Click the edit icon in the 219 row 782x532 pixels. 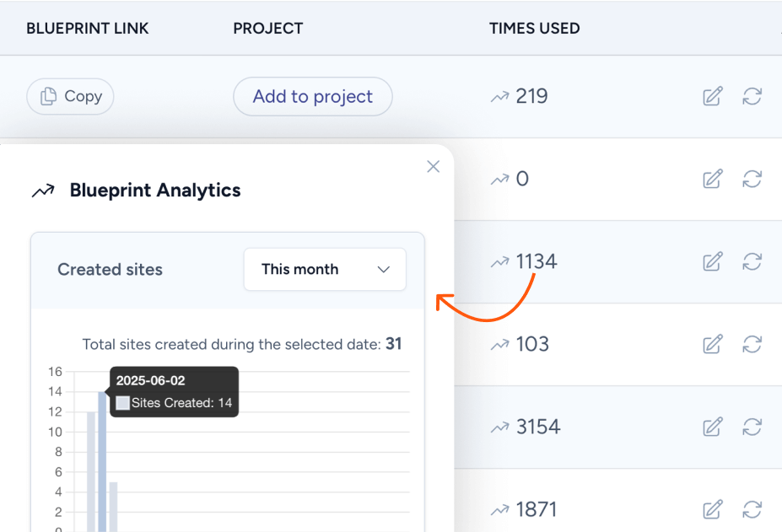pos(713,96)
